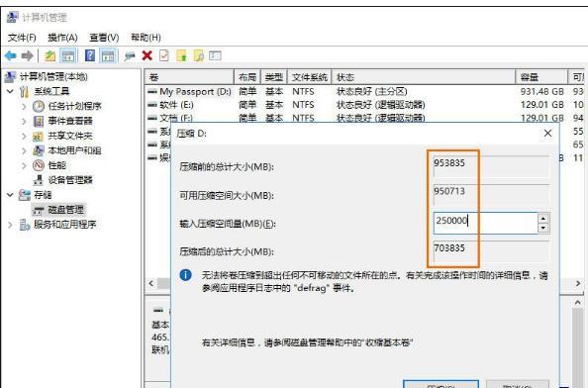This screenshot has height=388, width=588.
Task: Click the Computer Management title bar icon
Action: (x=13, y=17)
